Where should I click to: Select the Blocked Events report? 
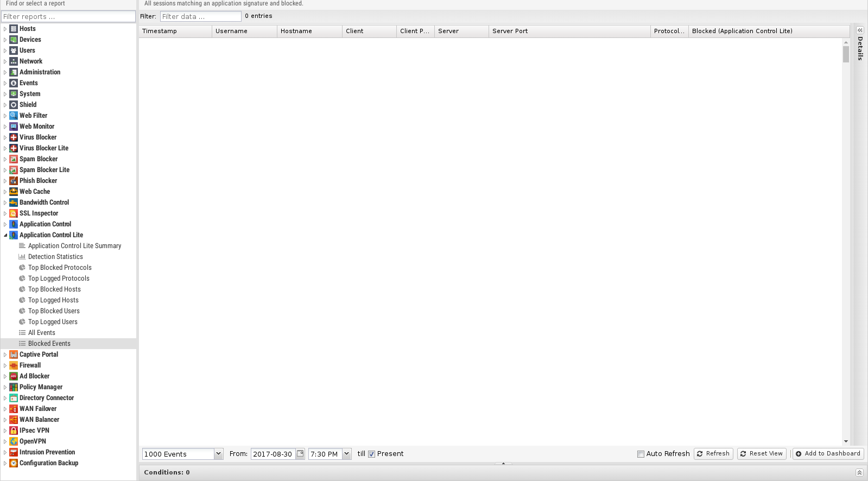(x=68, y=344)
